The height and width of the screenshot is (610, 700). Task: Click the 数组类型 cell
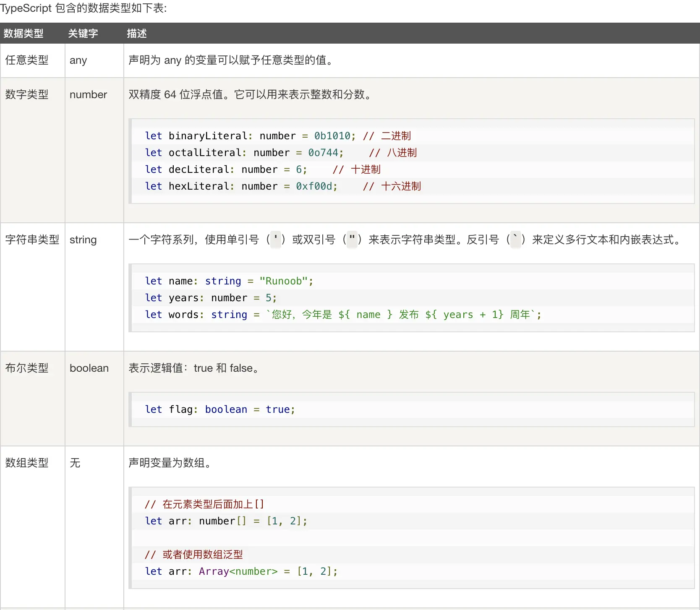pos(27,463)
